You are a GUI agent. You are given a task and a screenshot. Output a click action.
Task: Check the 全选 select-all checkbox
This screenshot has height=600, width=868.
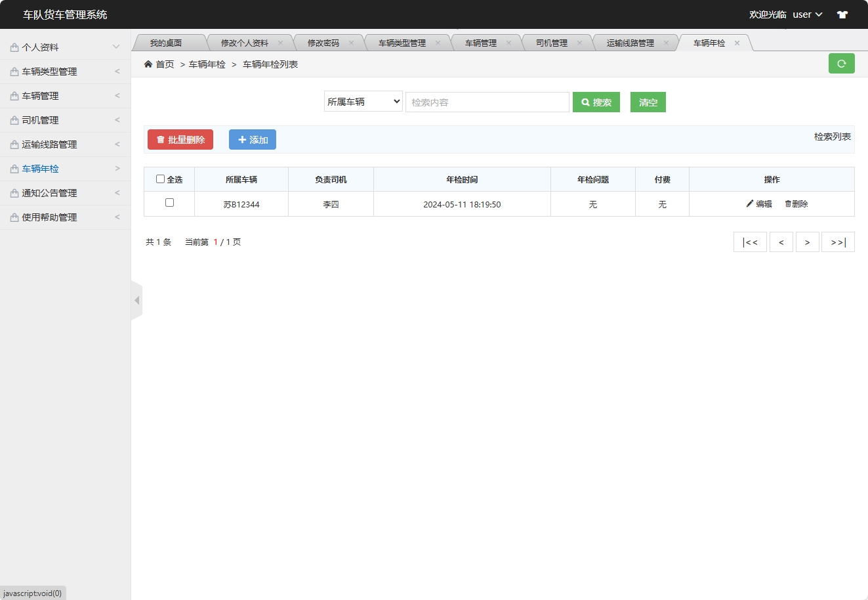pyautogui.click(x=160, y=179)
